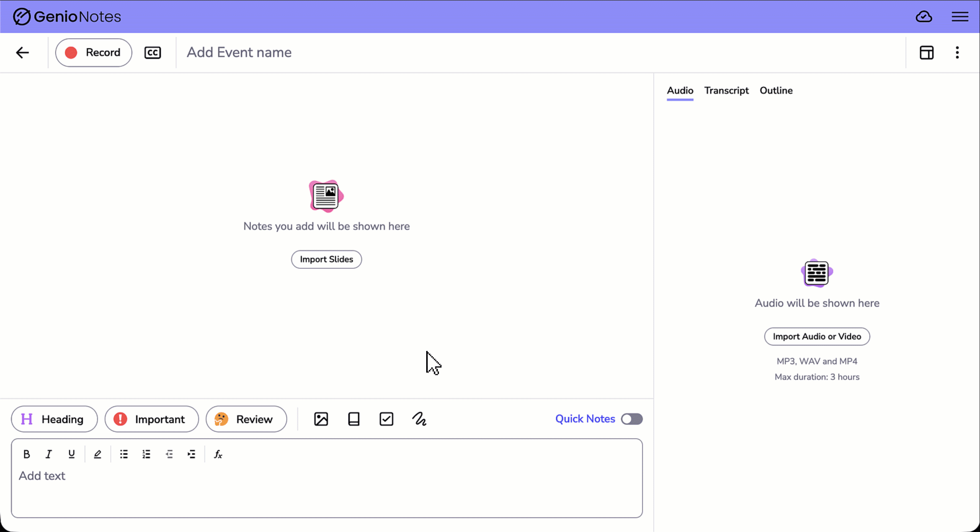
Task: Tag note for Review
Action: [x=246, y=419]
